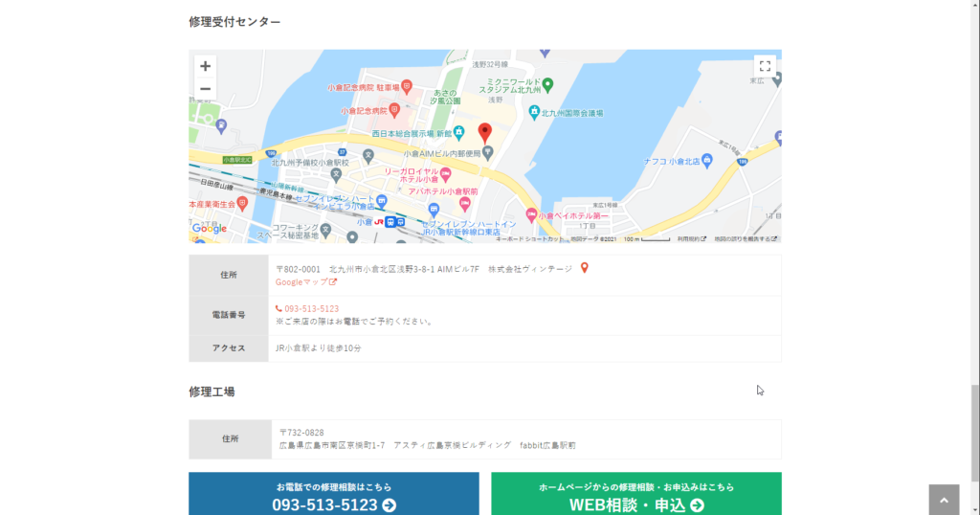Select 小倉記念病院 駐車場 map marker

click(x=407, y=86)
